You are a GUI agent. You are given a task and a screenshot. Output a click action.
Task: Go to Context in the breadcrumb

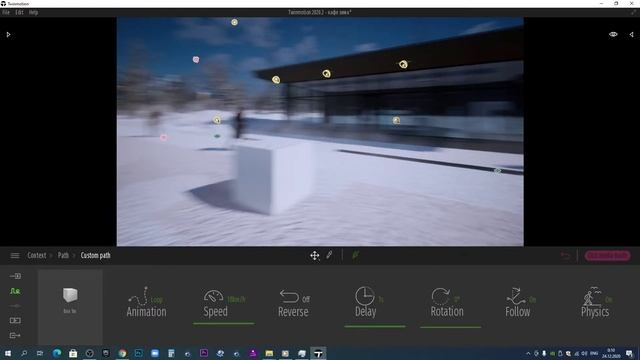point(37,256)
